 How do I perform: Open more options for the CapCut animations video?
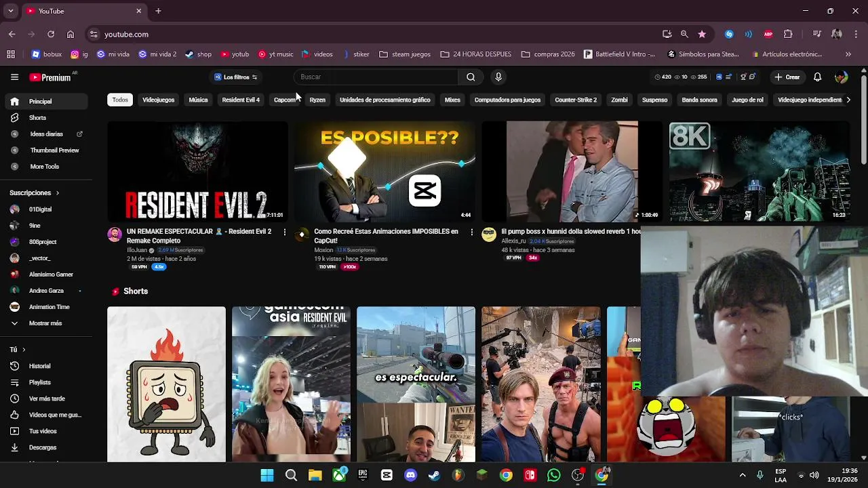tap(471, 232)
